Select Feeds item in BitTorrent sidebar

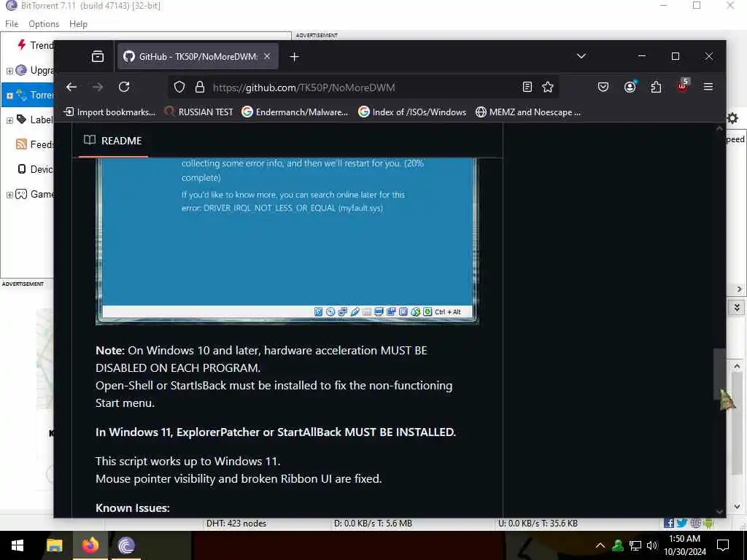35,144
